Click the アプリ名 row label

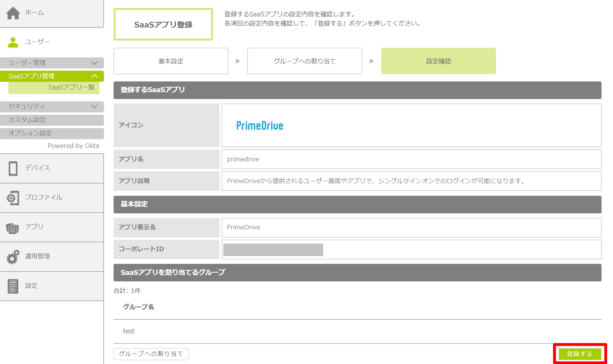click(166, 159)
